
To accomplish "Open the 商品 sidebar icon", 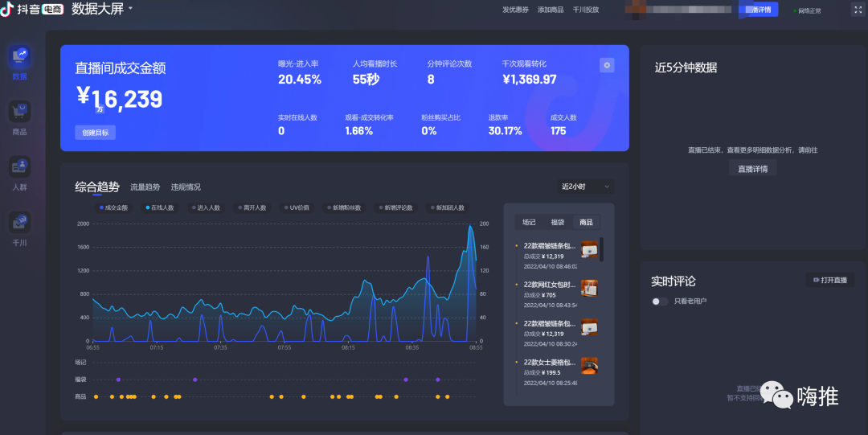I will (x=19, y=112).
